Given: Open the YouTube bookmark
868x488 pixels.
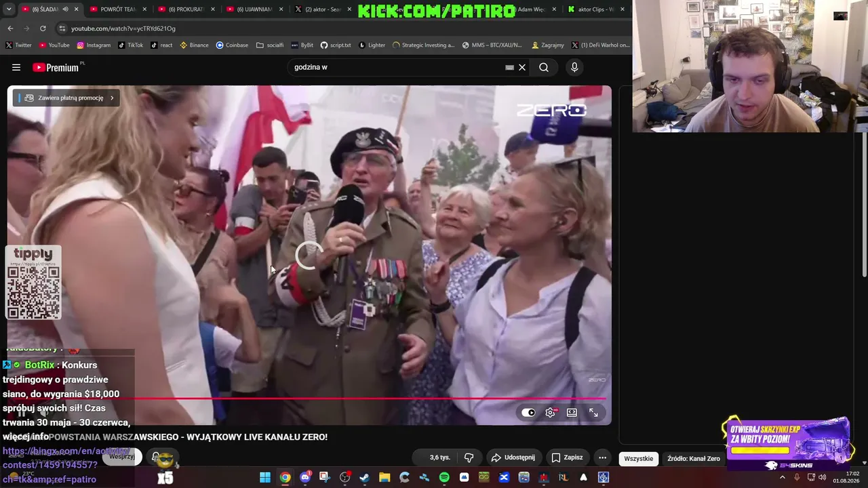Looking at the screenshot, I should 54,45.
